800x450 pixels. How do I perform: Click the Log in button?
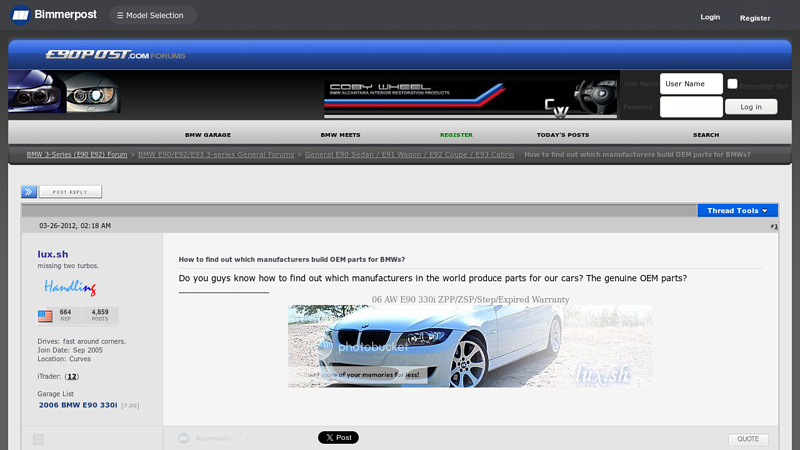point(751,107)
